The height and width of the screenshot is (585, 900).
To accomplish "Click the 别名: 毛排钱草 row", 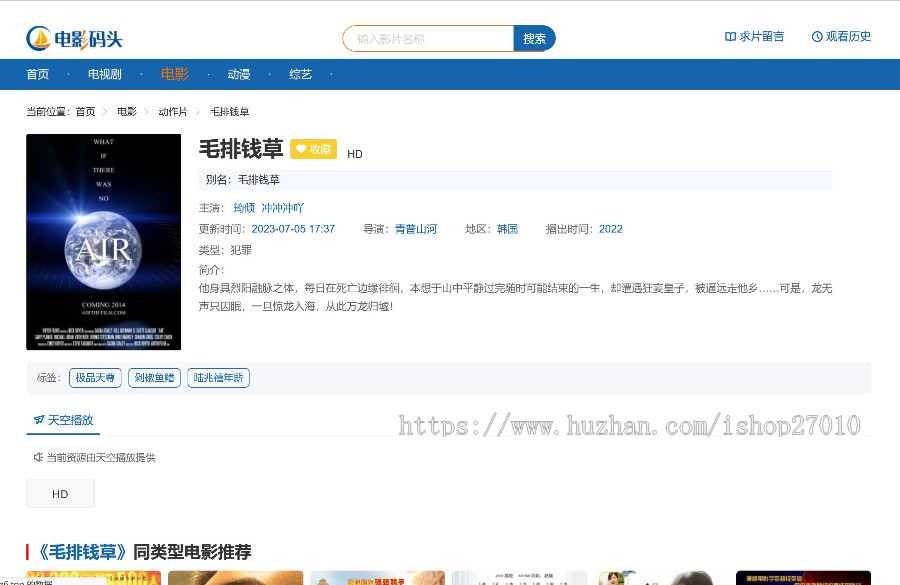I will pyautogui.click(x=515, y=180).
